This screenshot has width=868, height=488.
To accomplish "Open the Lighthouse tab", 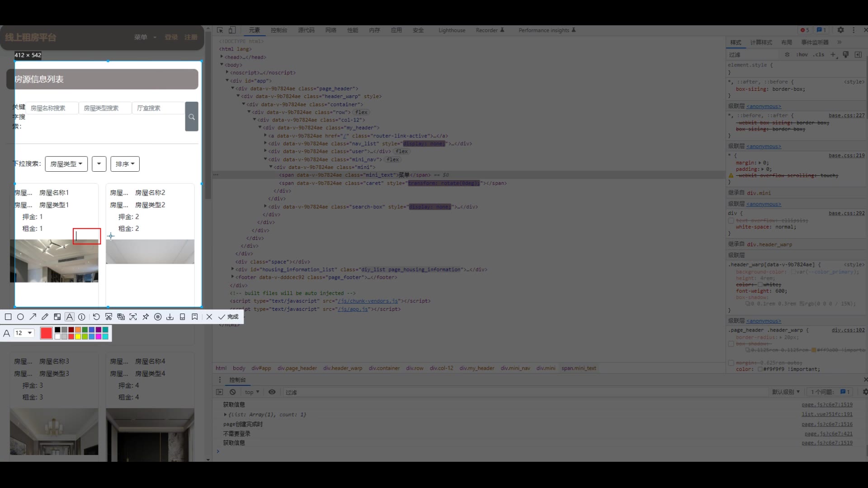I will click(452, 30).
